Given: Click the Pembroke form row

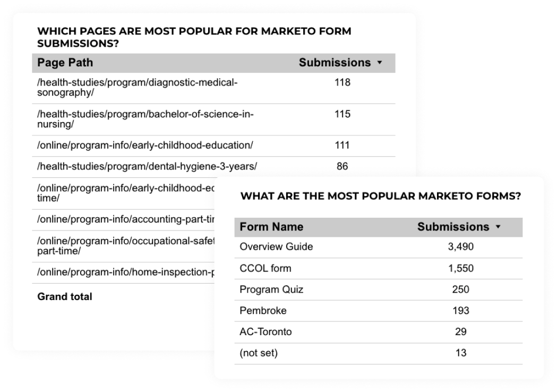Looking at the screenshot, I should click(378, 311).
